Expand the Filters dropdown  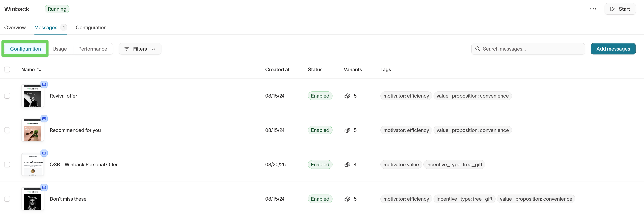(153, 49)
